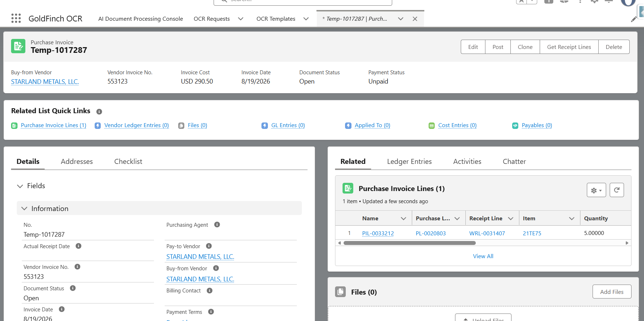This screenshot has width=644, height=321.
Task: Open View All purchase invoice lines
Action: tap(483, 256)
